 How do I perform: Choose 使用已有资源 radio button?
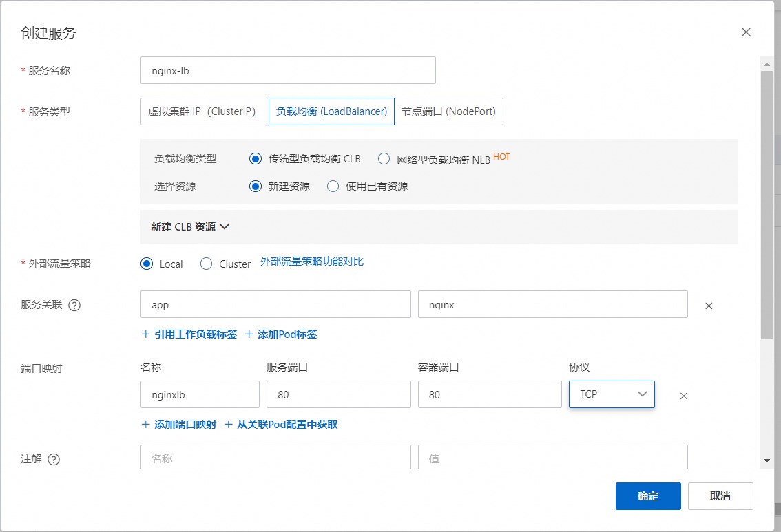click(333, 187)
